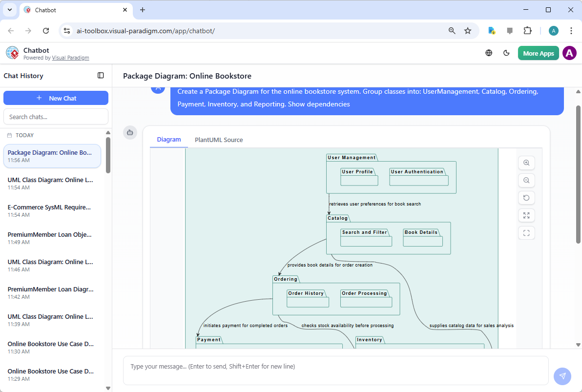
Task: Fit diagram to view with expand arrows
Action: 526,215
